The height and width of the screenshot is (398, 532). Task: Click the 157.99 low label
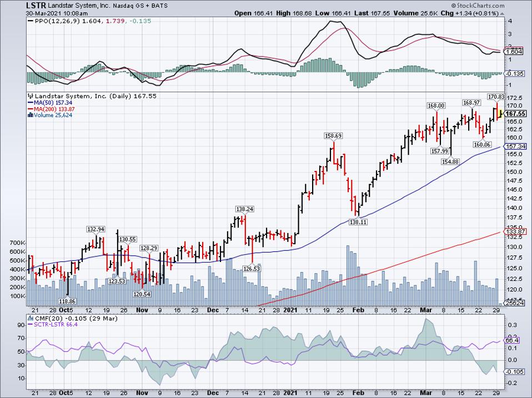(x=440, y=151)
